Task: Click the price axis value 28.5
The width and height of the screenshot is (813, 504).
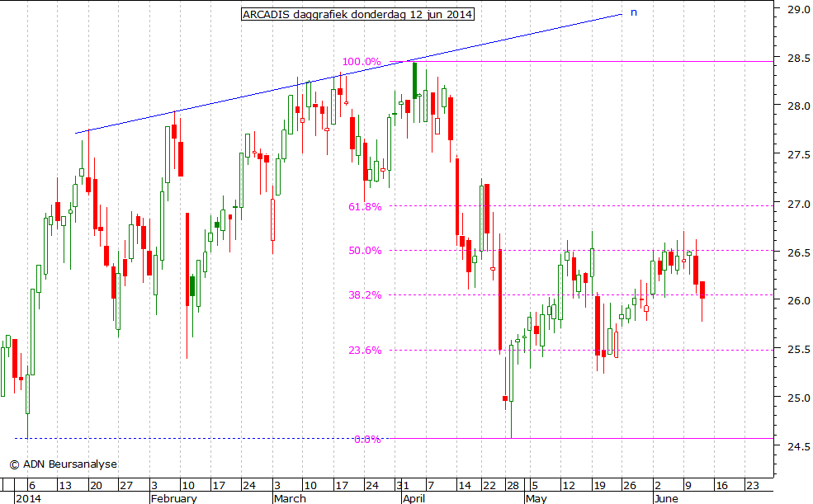Action: pos(798,58)
